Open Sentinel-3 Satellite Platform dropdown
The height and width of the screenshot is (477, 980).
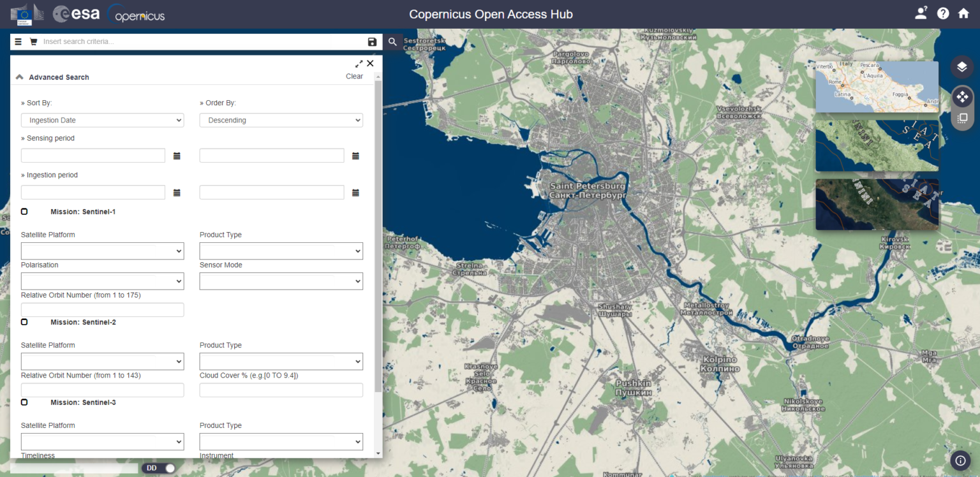point(103,442)
